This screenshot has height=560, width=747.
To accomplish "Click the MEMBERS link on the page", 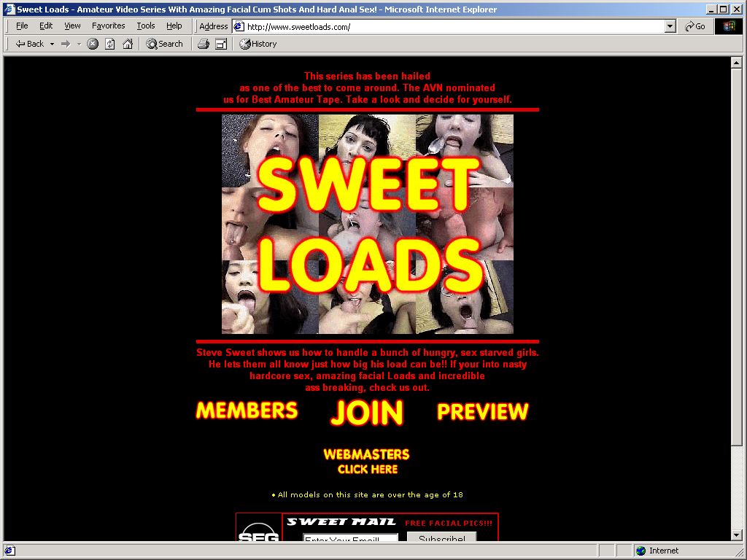I will coord(247,411).
